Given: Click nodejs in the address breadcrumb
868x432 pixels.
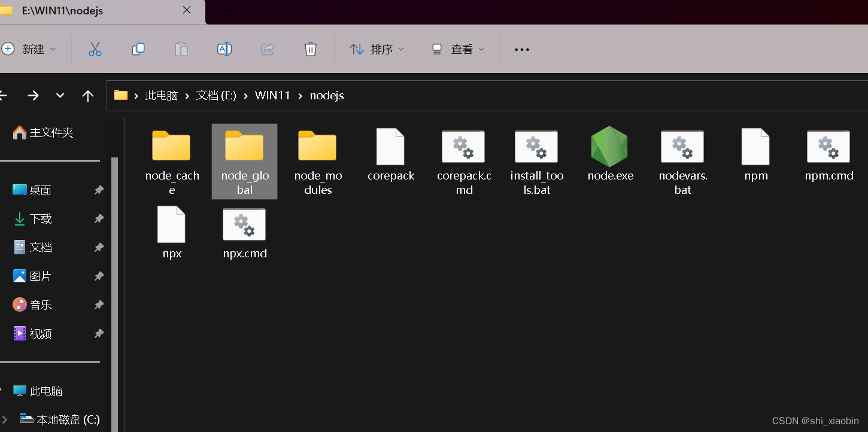Looking at the screenshot, I should (x=327, y=96).
